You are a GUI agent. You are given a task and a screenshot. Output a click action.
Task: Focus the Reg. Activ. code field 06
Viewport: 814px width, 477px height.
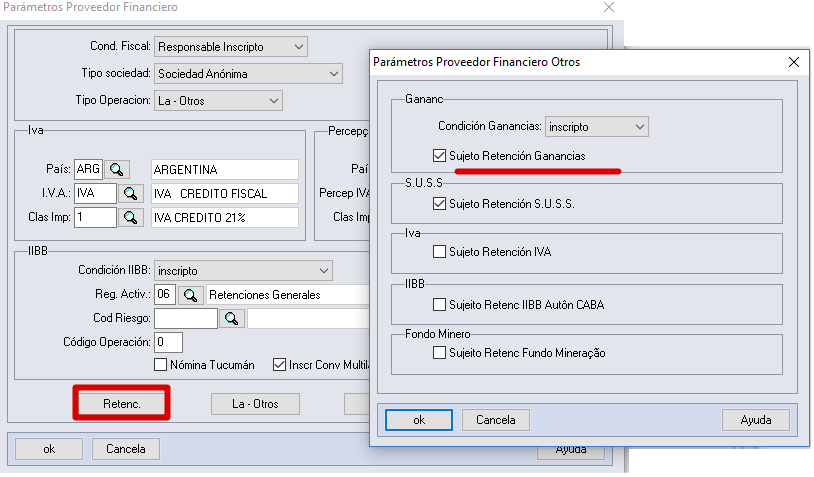tap(165, 294)
